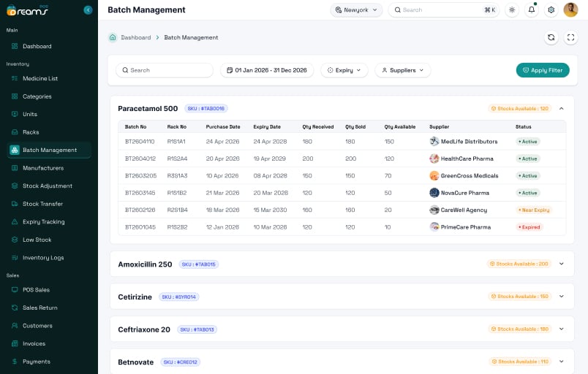Click the batch Search filter field
This screenshot has height=374, width=588.
pos(165,70)
